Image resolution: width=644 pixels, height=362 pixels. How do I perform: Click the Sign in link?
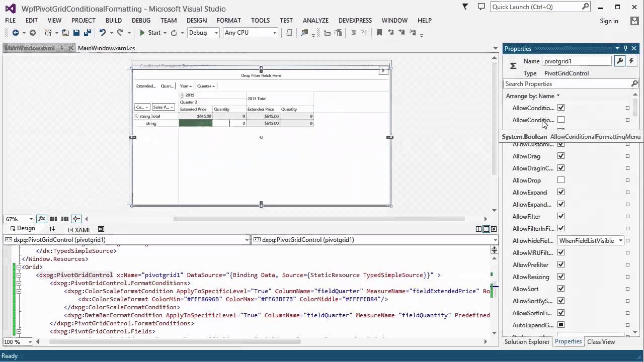click(x=609, y=21)
